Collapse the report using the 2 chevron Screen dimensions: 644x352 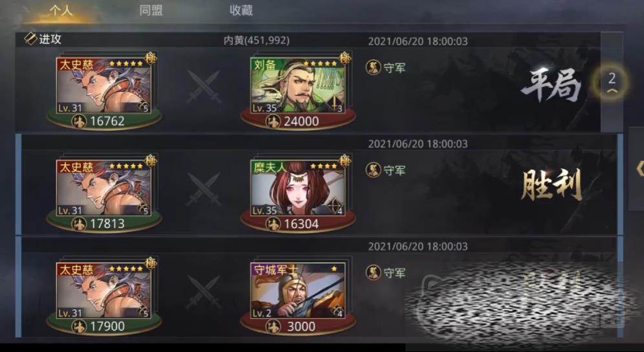click(x=612, y=83)
